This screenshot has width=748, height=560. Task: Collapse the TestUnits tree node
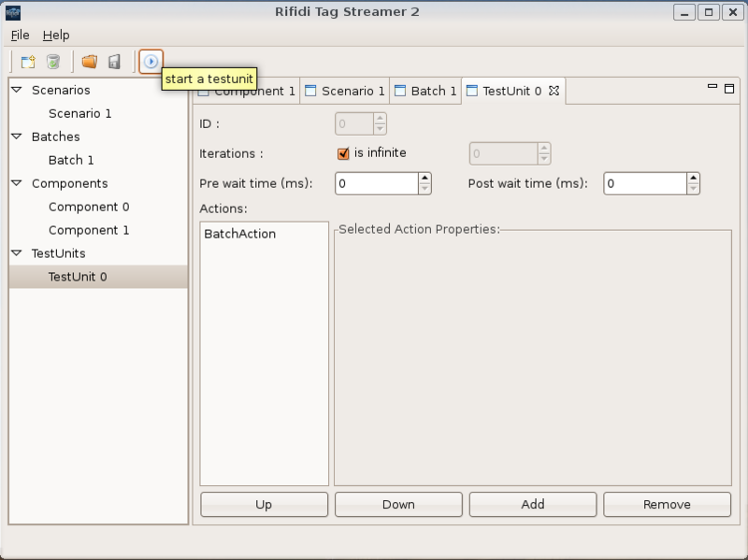click(x=17, y=253)
